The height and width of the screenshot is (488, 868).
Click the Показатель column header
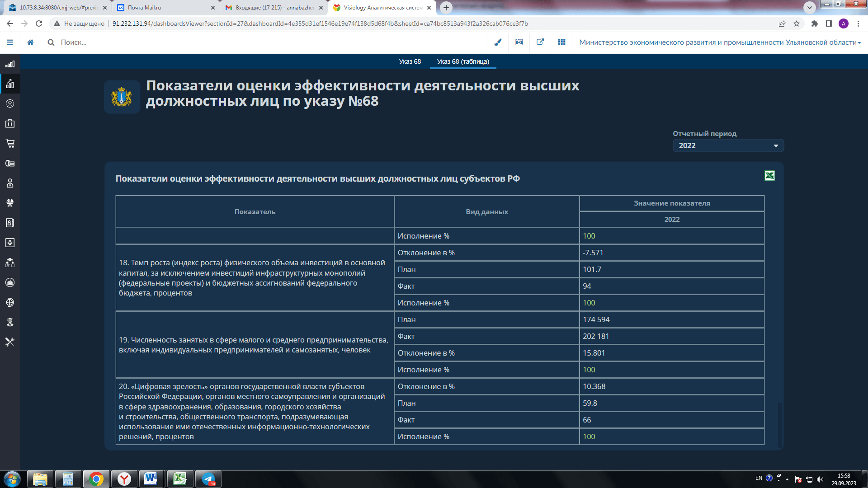click(255, 211)
